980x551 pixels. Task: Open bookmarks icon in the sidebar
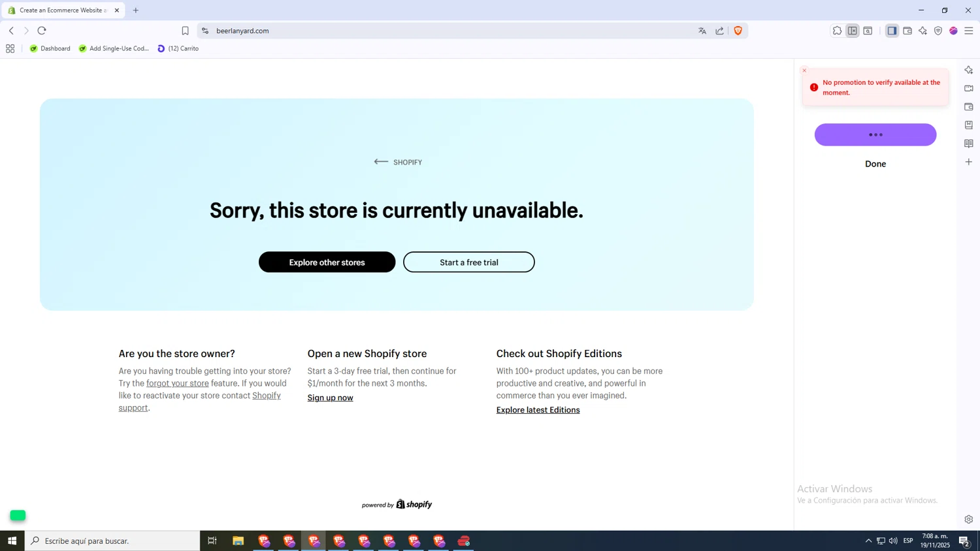pos(969,125)
